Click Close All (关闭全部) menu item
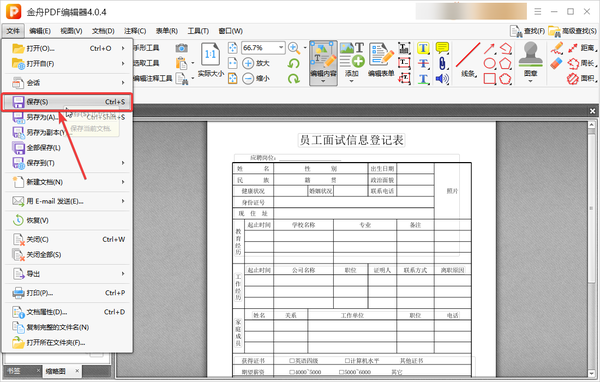 [x=67, y=255]
